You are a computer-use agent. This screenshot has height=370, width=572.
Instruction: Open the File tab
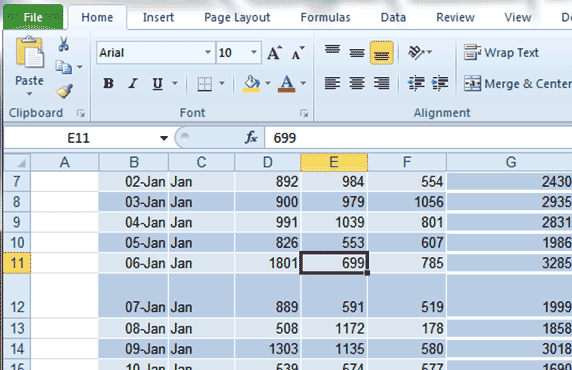[33, 17]
